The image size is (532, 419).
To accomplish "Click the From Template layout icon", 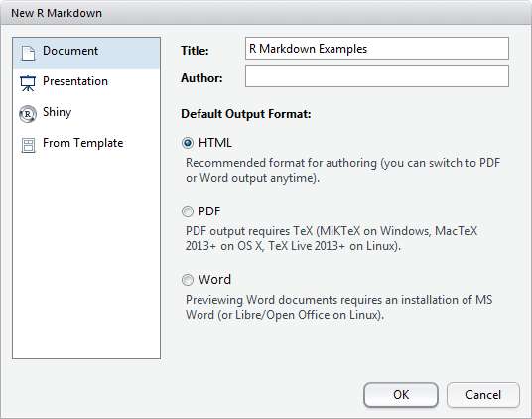I will [x=28, y=145].
